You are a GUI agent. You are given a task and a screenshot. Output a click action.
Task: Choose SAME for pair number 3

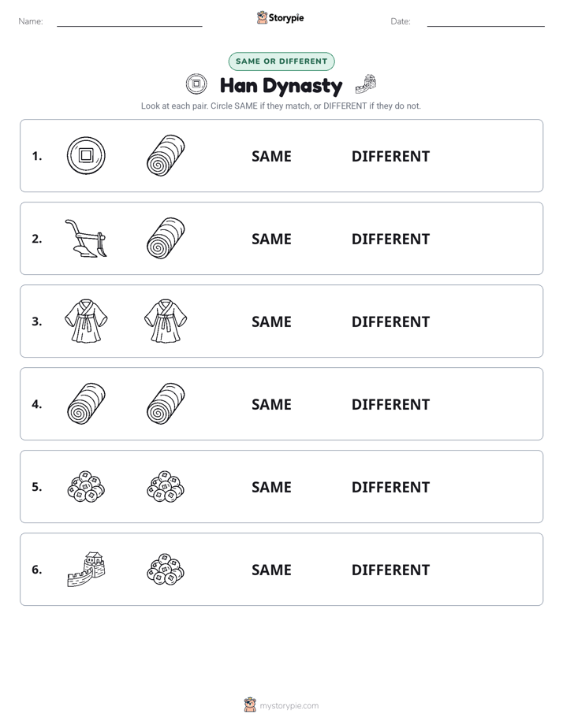(271, 321)
